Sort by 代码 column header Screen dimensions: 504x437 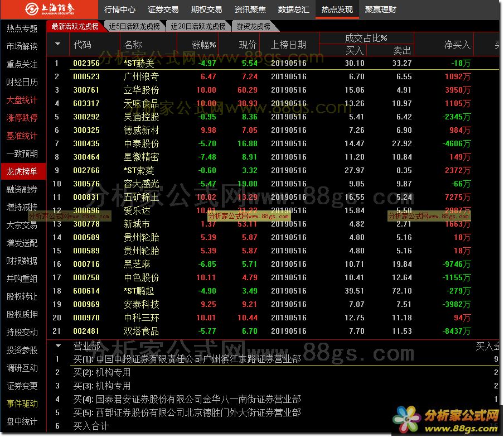(x=83, y=45)
